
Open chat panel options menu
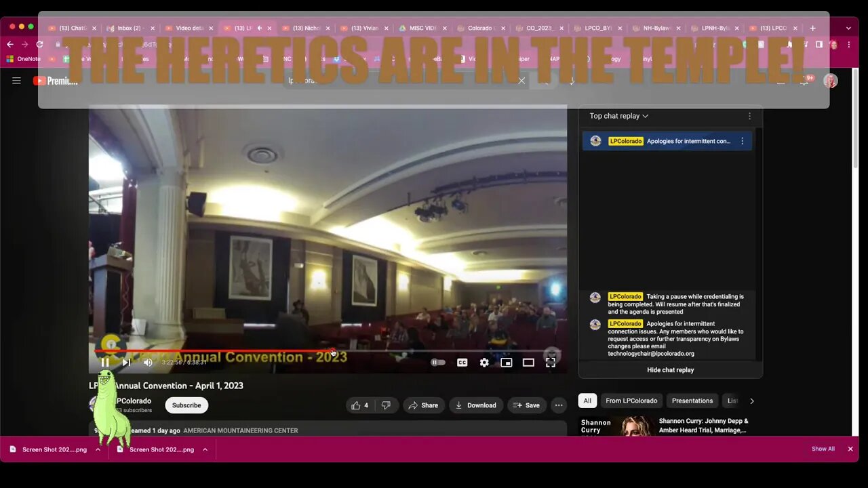(749, 116)
